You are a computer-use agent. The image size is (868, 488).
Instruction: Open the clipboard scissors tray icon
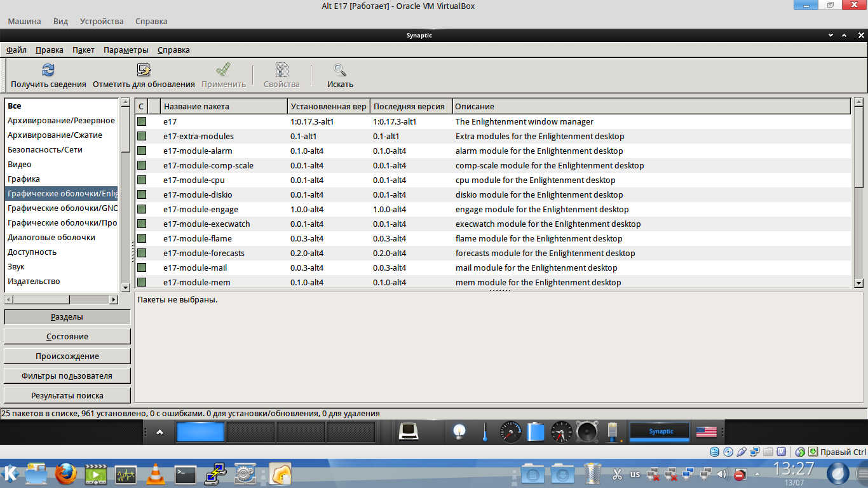point(617,474)
